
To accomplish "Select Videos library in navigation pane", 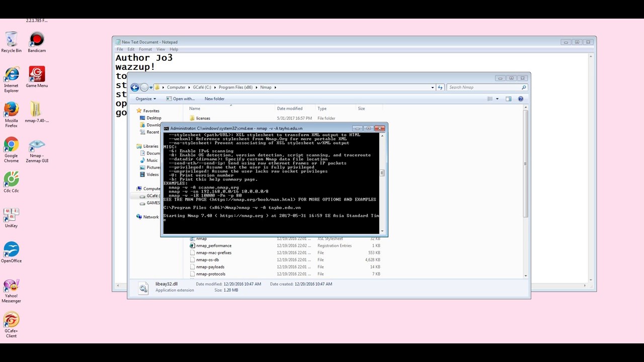I will tap(152, 174).
